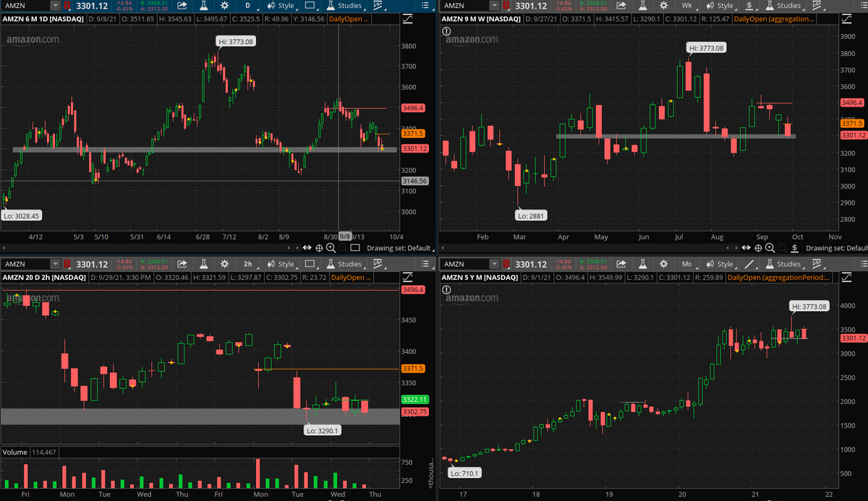Open symbol dropdown arrow on 2h chart

point(55,264)
